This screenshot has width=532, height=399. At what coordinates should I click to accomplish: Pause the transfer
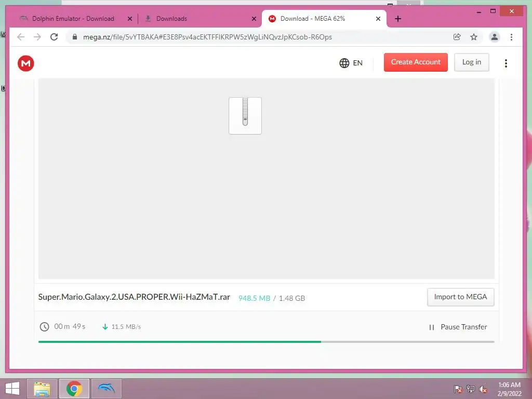(458, 327)
